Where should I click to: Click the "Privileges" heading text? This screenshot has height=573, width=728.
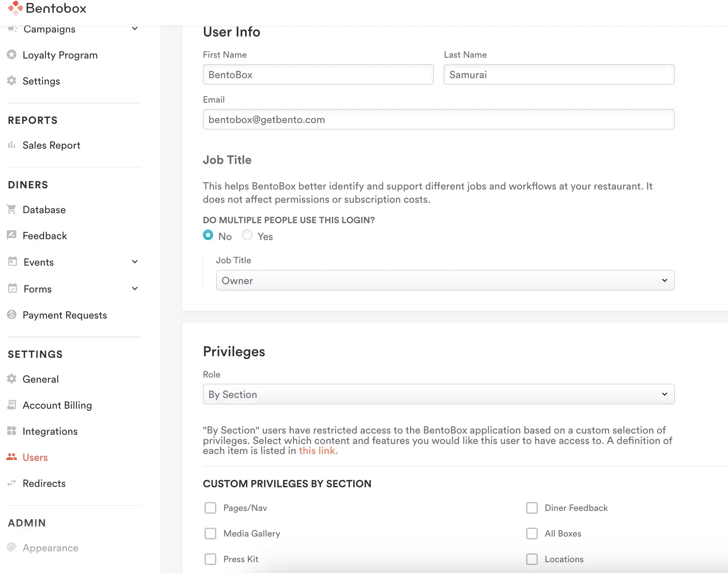point(234,352)
